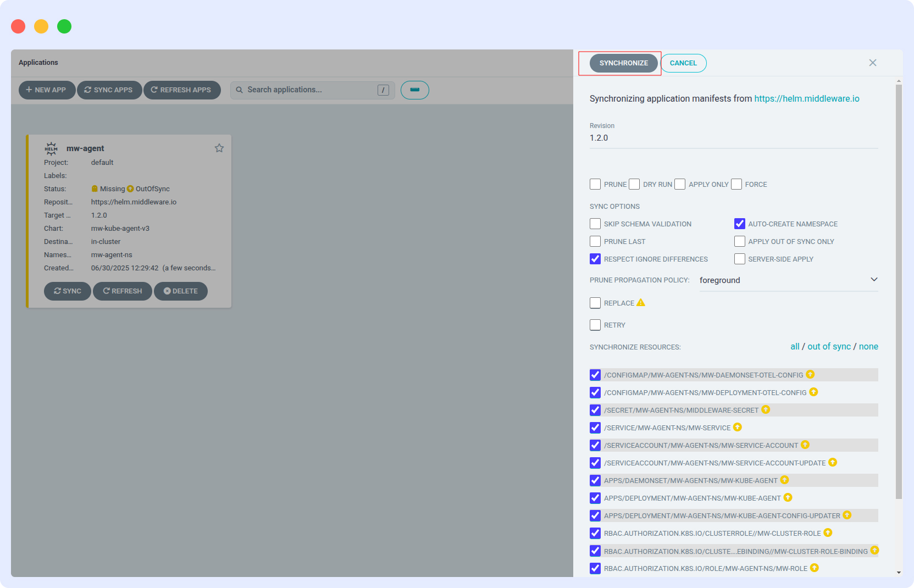
Task: Mark mw-agent application as favorite with star icon
Action: pyautogui.click(x=219, y=148)
